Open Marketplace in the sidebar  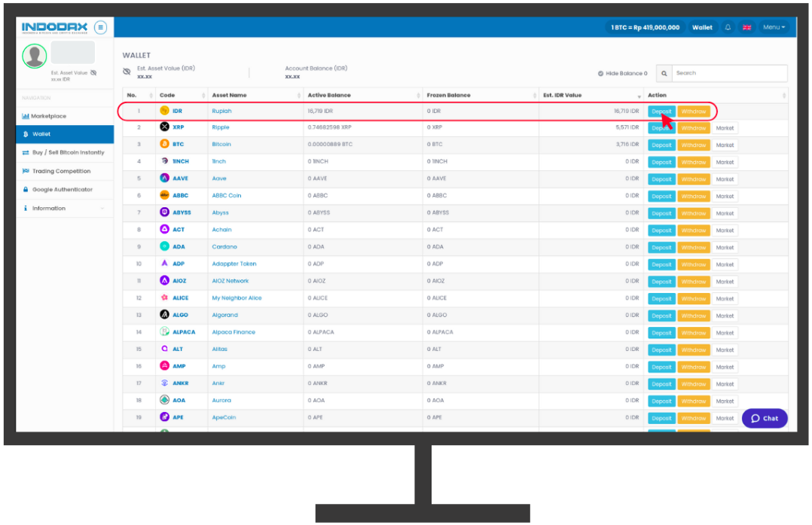[x=66, y=116]
